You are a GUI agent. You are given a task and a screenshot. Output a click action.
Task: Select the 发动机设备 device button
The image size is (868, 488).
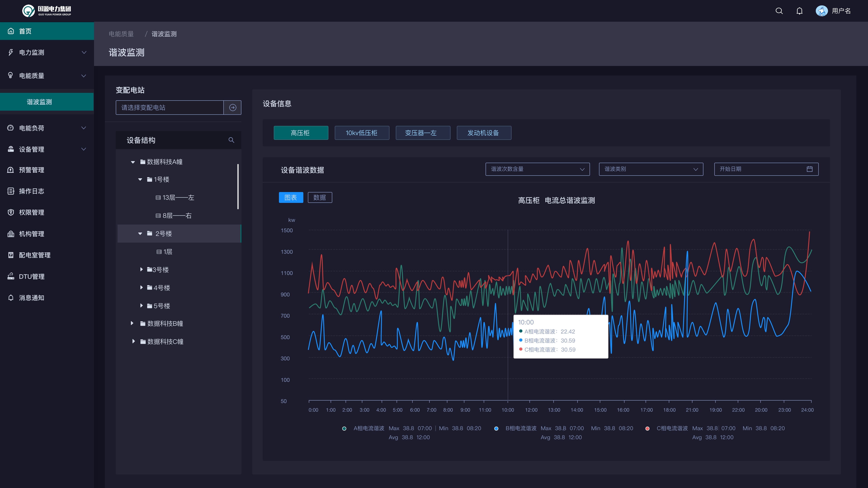484,133
